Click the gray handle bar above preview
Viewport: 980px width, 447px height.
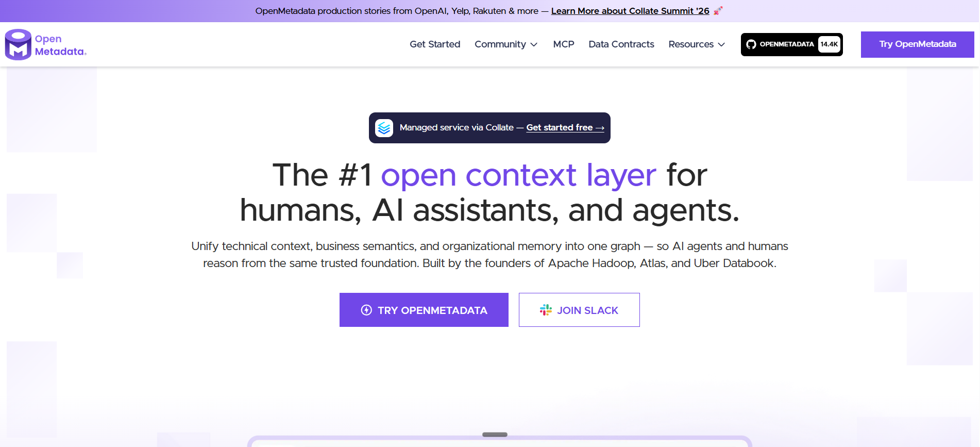(495, 435)
